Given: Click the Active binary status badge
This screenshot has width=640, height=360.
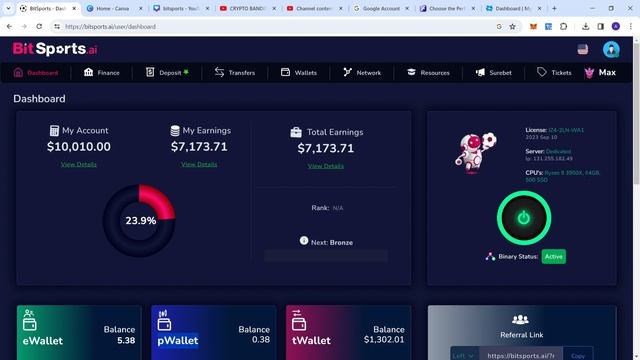Looking at the screenshot, I should tap(553, 257).
